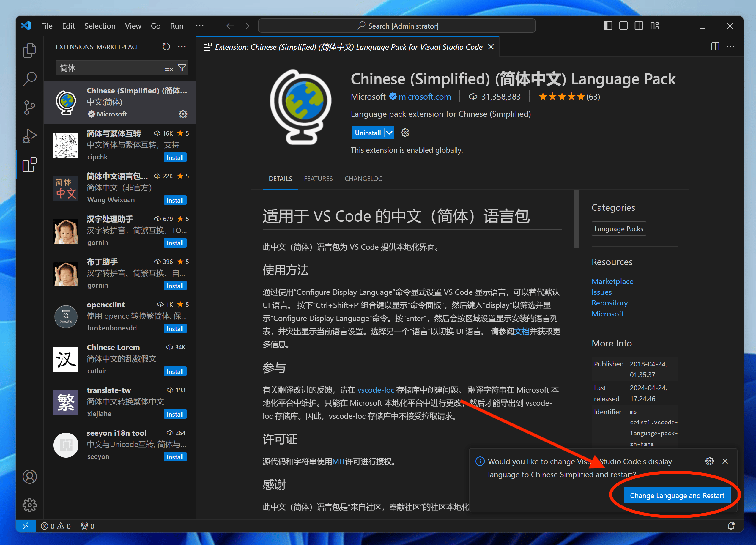Toggle the bottom panel layout button

pos(623,26)
